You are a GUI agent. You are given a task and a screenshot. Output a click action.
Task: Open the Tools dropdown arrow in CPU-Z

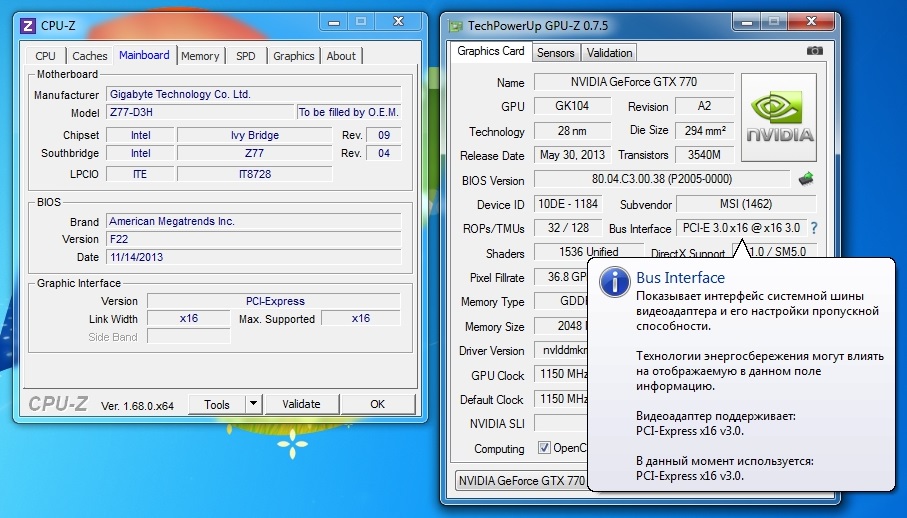tap(253, 404)
